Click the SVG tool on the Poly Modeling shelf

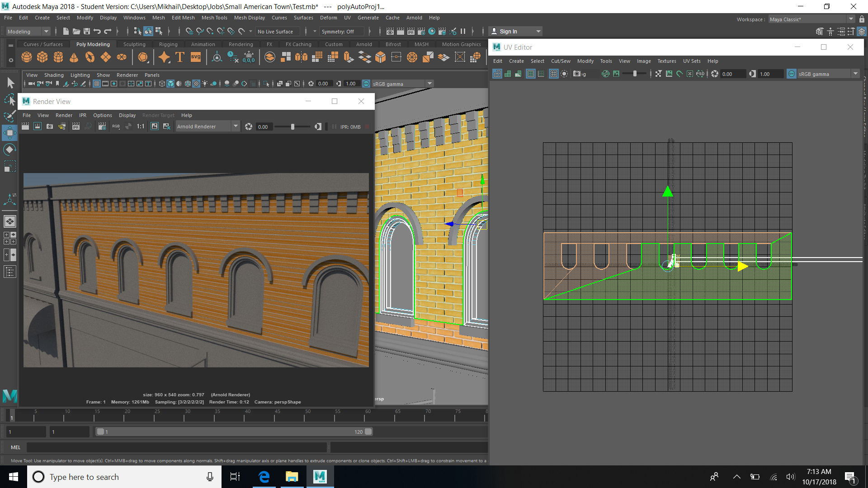(x=195, y=57)
